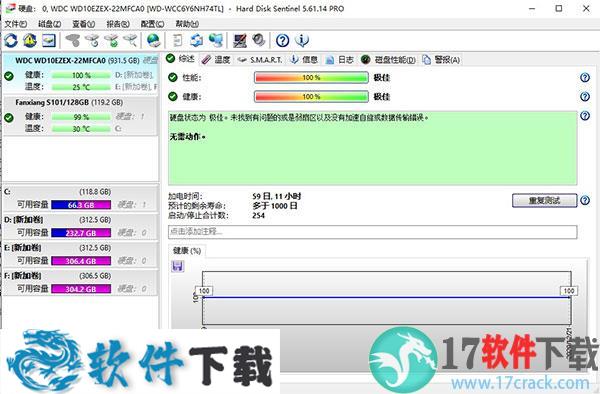The height and width of the screenshot is (394, 600).
Task: Click WDC temperature 25 °C bar
Action: 81,87
